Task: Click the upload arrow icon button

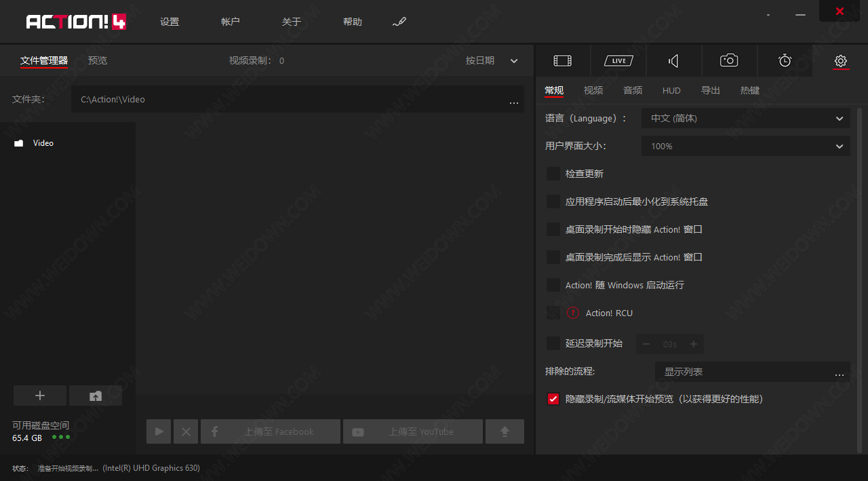Action: (x=505, y=431)
